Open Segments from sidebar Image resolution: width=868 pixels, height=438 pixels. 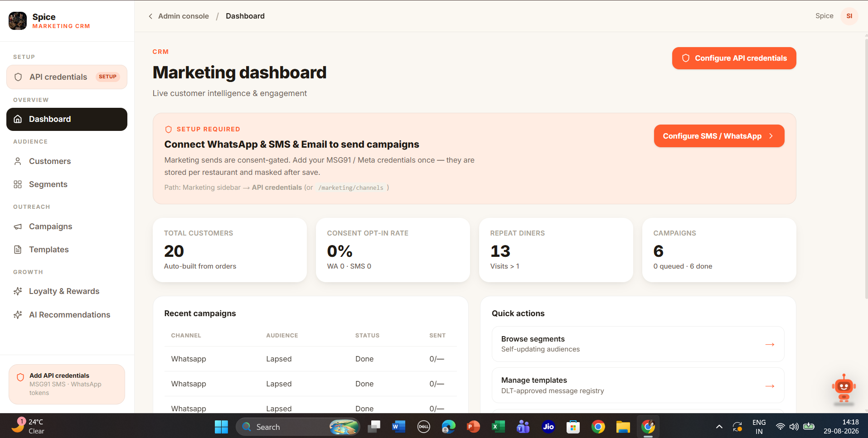(67, 184)
